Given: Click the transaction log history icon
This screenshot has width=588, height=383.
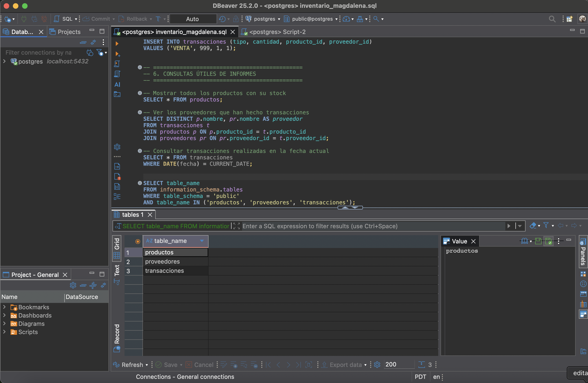Looking at the screenshot, I should pos(222,19).
